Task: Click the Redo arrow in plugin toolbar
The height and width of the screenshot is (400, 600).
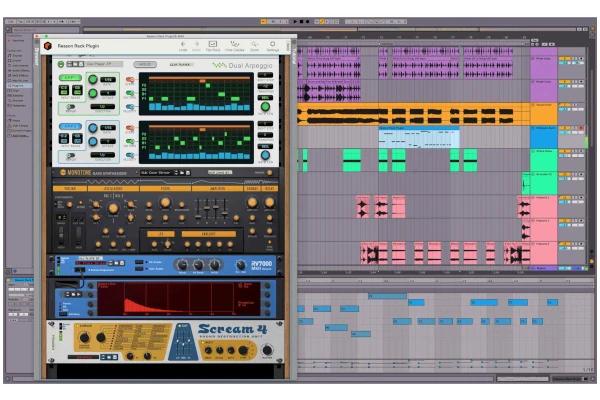Action: [x=197, y=44]
